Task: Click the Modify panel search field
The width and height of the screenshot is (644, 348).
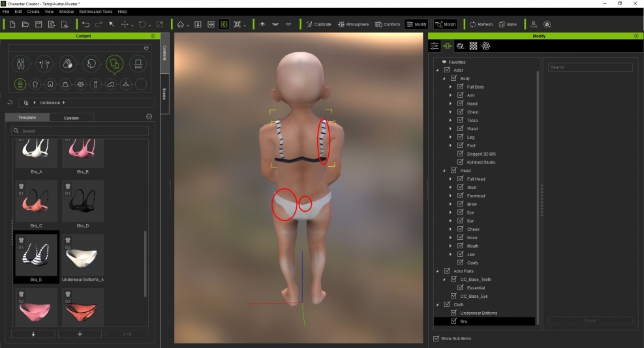Action: 590,67
